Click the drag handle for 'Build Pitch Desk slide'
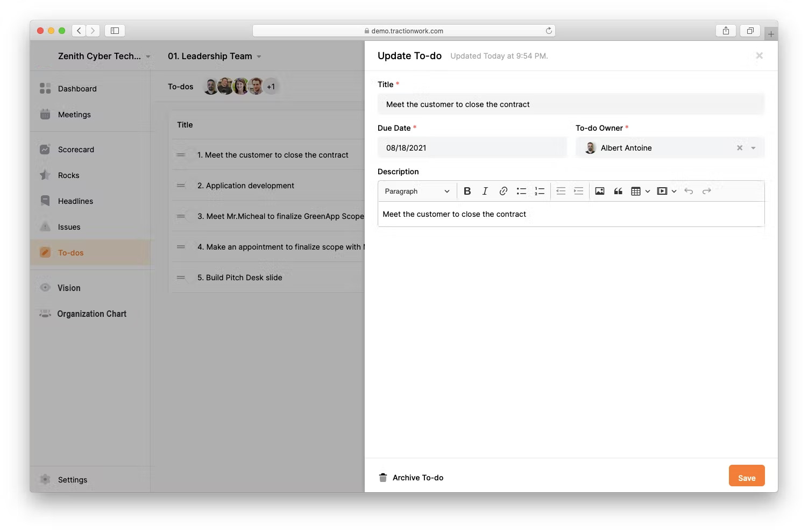Image resolution: width=808 pixels, height=532 pixels. click(181, 278)
